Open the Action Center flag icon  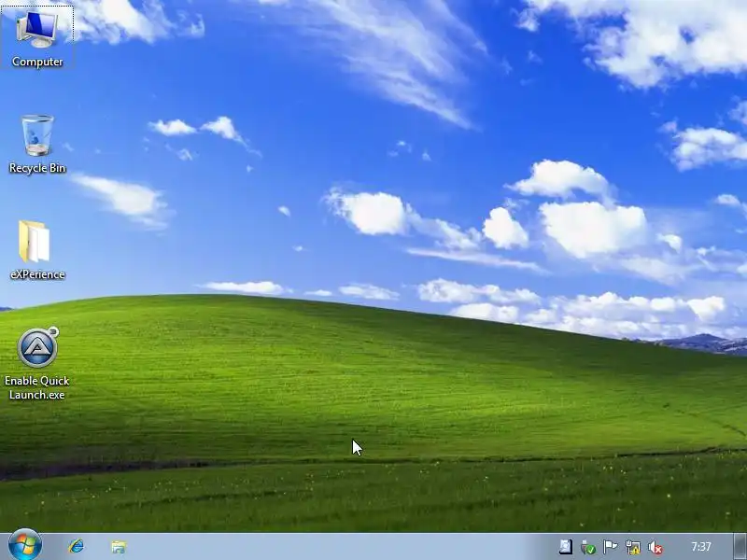click(611, 547)
